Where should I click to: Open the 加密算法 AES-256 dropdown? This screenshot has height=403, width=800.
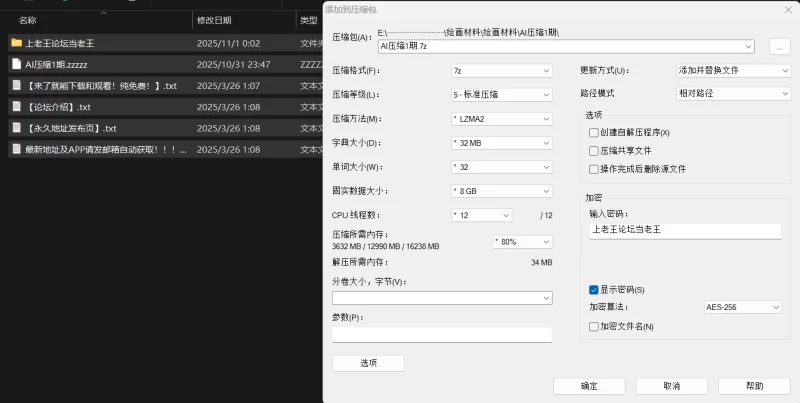point(743,307)
